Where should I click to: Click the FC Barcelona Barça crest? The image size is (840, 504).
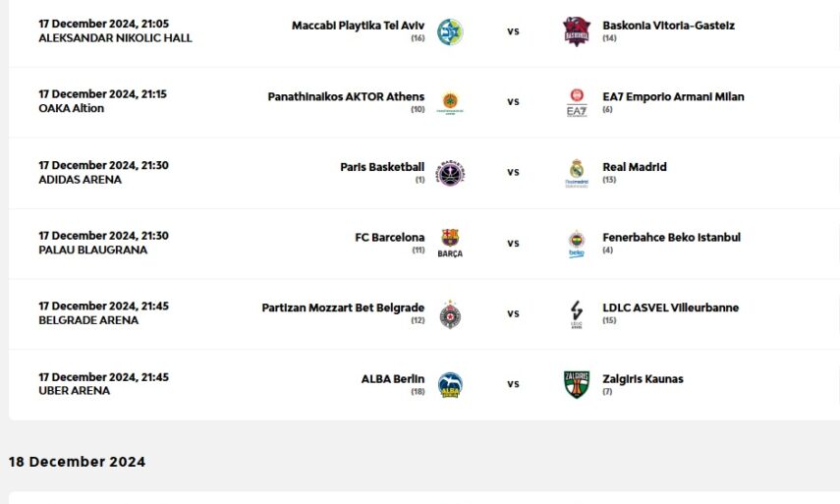(450, 243)
